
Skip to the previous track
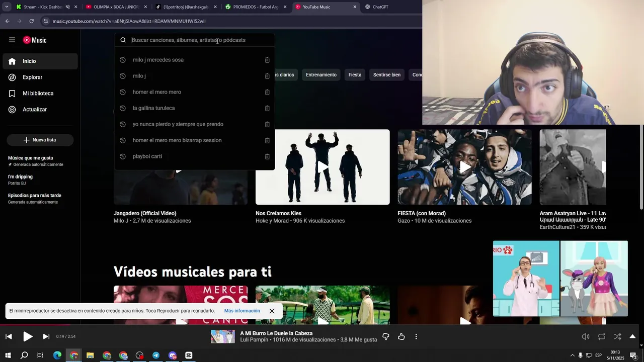pos(9,336)
